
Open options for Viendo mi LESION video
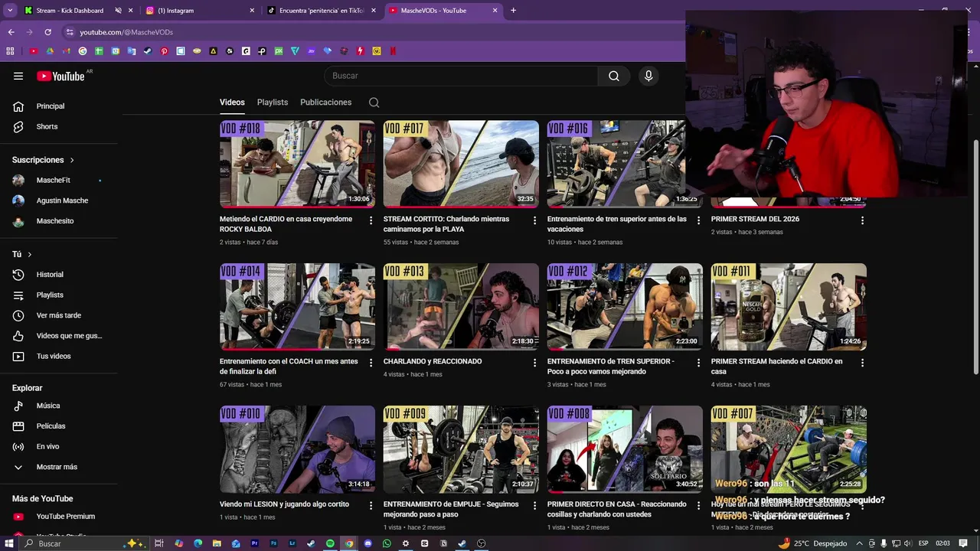coord(371,506)
